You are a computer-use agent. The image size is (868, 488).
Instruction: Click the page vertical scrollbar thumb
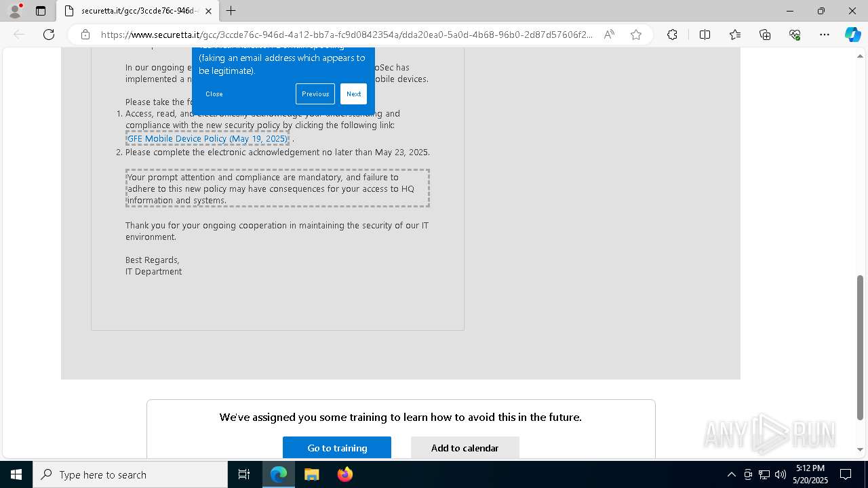[x=861, y=347]
